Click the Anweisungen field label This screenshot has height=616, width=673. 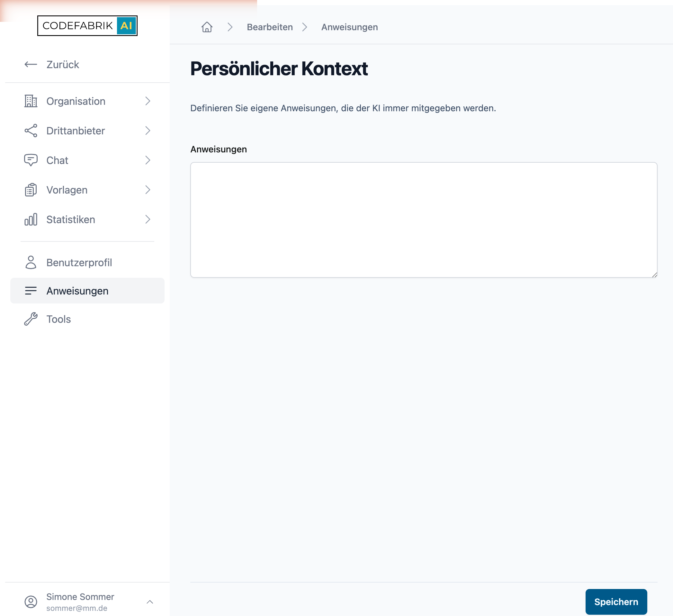tap(219, 149)
